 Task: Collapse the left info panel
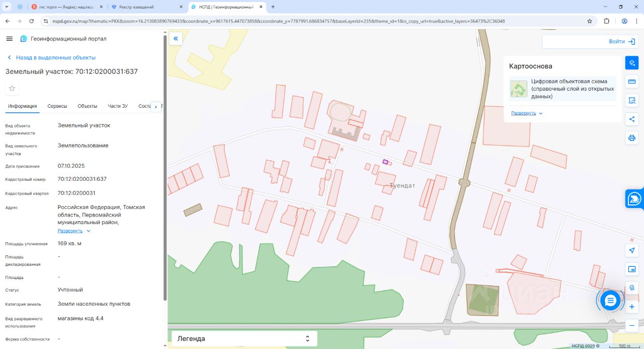(x=176, y=38)
